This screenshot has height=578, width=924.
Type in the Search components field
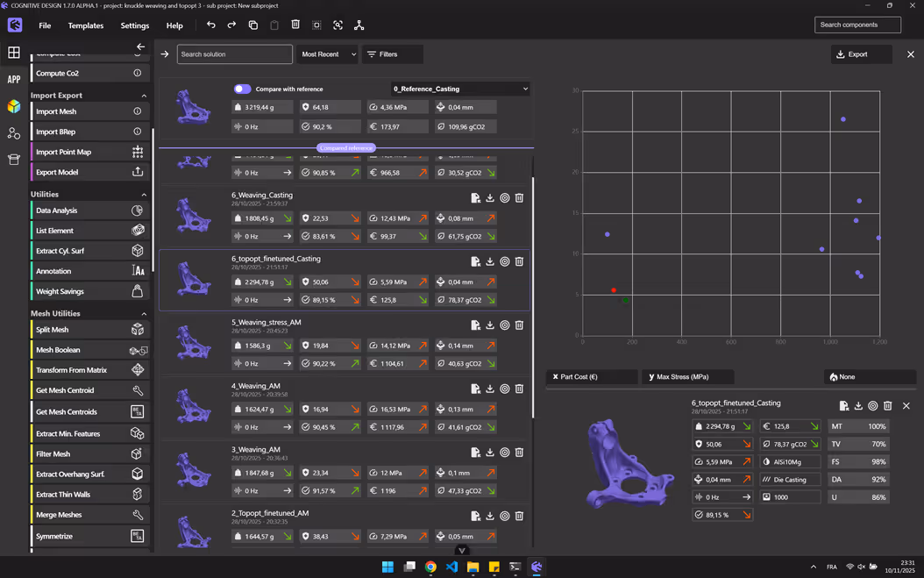click(x=857, y=25)
